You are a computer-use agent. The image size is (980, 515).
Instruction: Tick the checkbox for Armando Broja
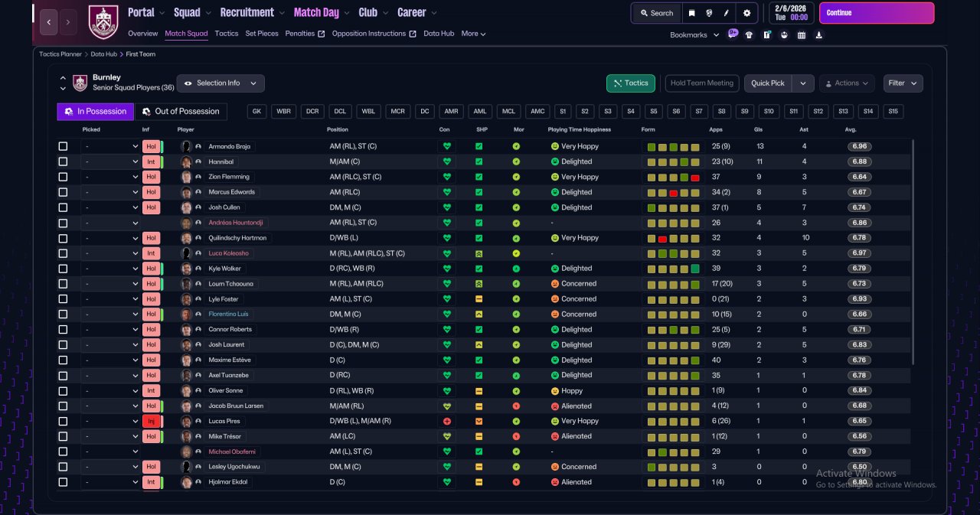tap(63, 146)
